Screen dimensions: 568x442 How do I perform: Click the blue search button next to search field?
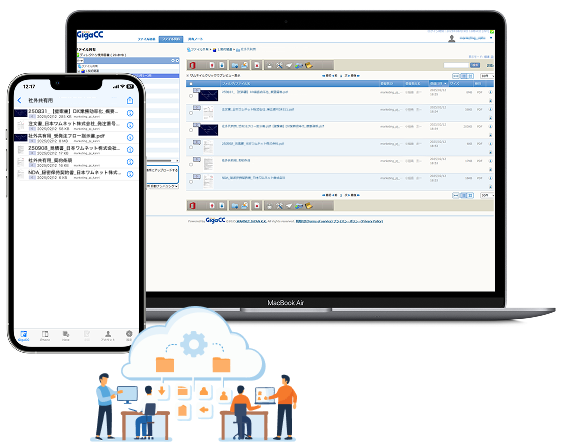[475, 65]
